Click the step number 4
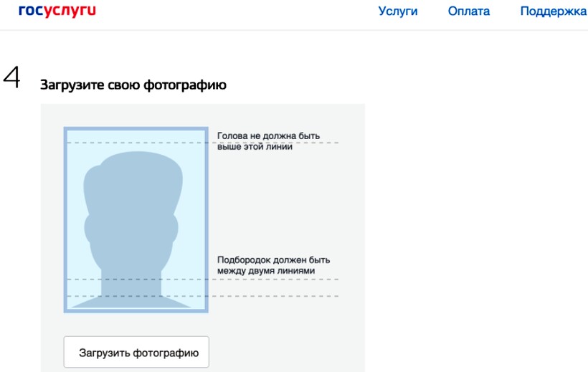Screen dimensions: 588x372 point(13,78)
